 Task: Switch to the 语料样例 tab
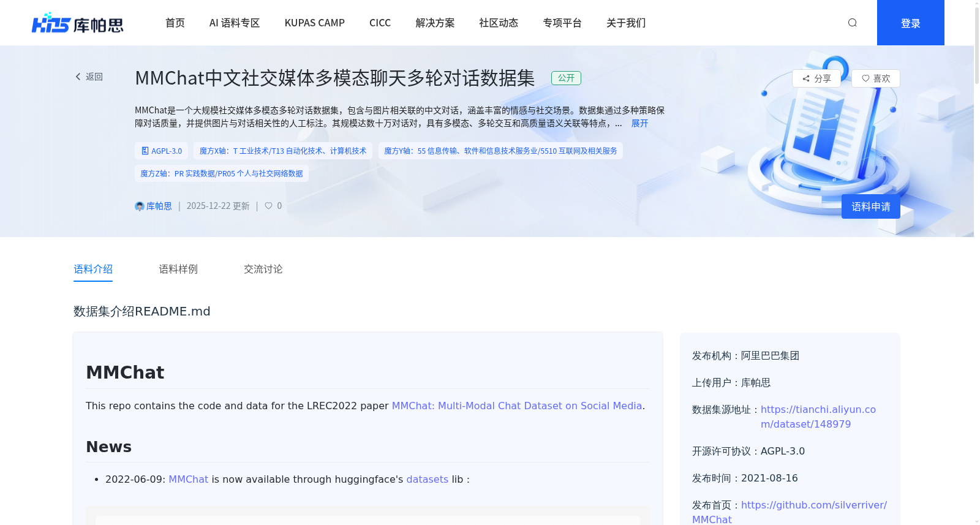coord(178,269)
